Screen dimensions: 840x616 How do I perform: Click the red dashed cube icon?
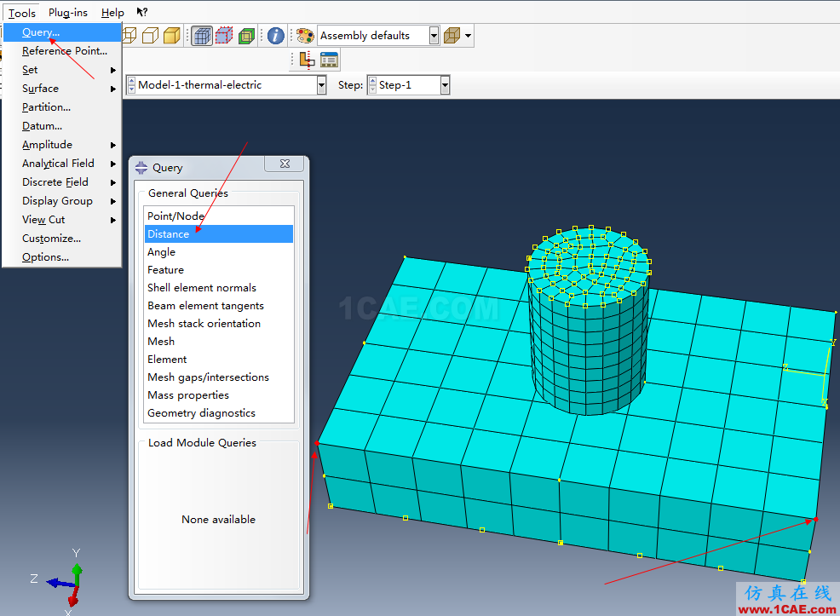tap(224, 36)
